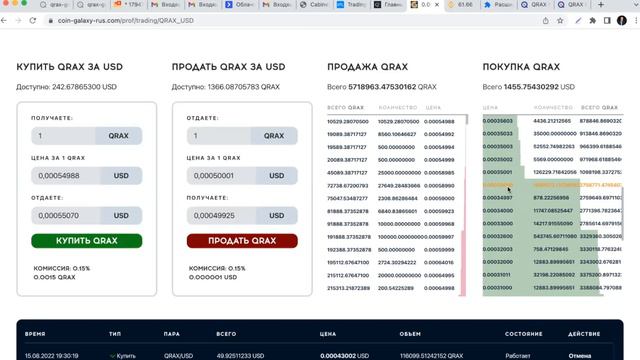The image size is (640, 360).
Task: Select buy-order row with quantity 5569.00000000
Action: (x=552, y=160)
